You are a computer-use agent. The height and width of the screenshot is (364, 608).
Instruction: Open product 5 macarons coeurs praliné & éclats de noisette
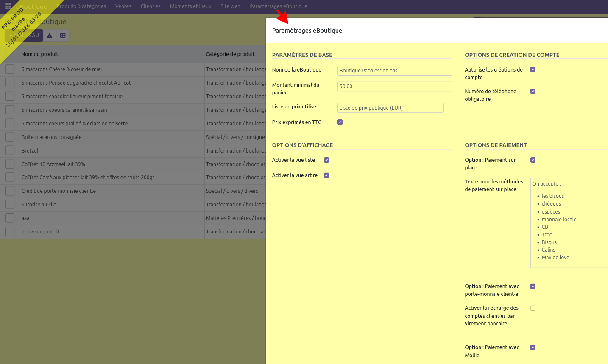[75, 124]
